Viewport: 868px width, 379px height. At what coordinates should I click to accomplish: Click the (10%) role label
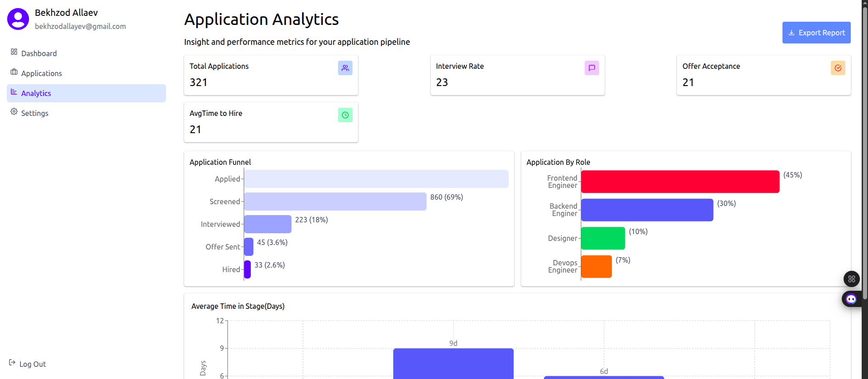click(639, 231)
